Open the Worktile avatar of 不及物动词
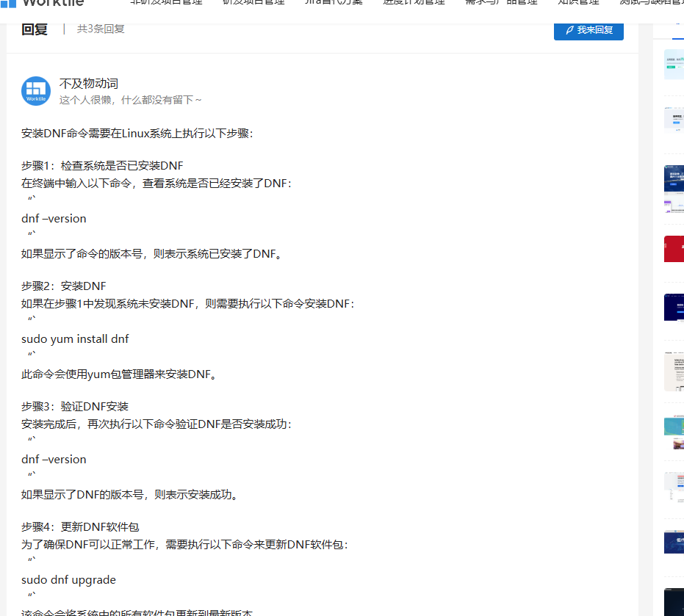Image resolution: width=684 pixels, height=616 pixels. (x=36, y=91)
